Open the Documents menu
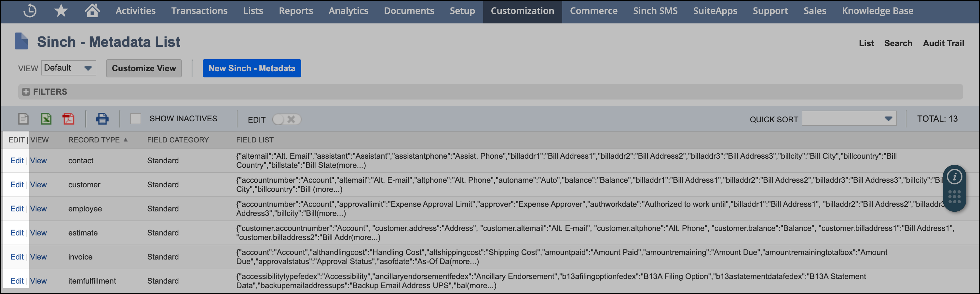Screen dimensions: 980x294 [409, 11]
